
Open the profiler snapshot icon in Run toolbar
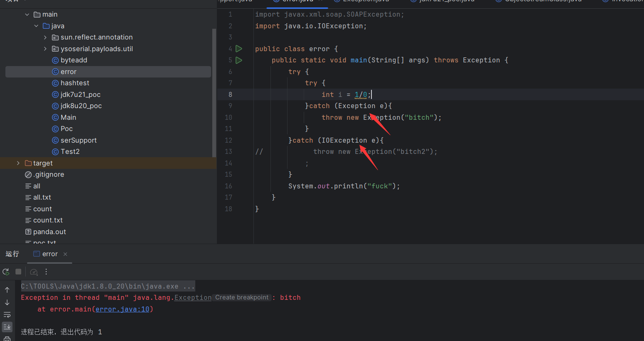tap(34, 272)
